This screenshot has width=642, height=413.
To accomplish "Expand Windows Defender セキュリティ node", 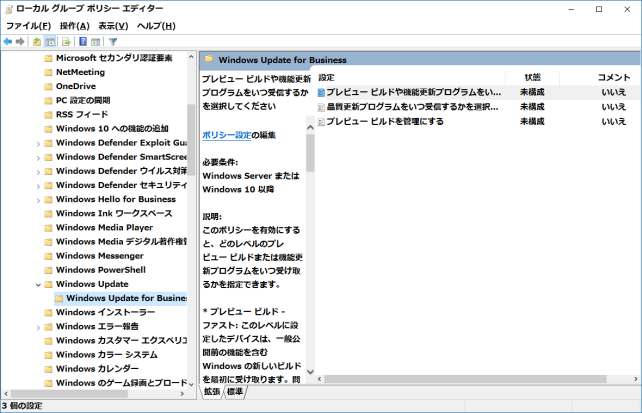I will (x=38, y=186).
